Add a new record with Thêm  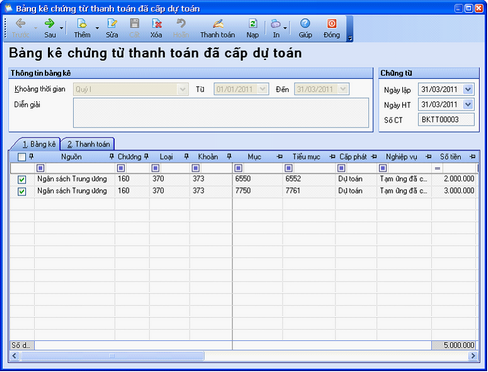coord(82,28)
